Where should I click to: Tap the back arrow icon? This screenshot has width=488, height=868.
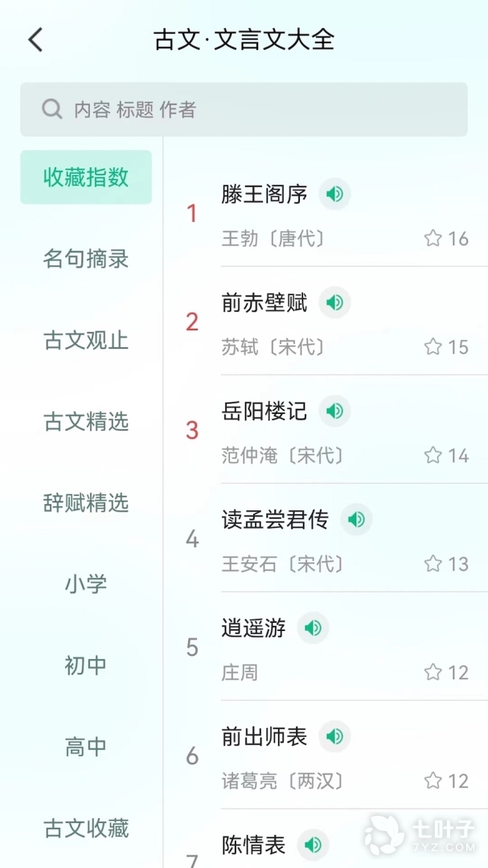[x=35, y=39]
